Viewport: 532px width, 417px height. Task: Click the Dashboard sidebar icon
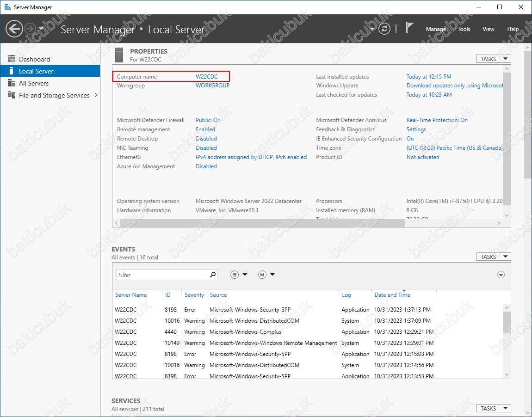coord(12,59)
